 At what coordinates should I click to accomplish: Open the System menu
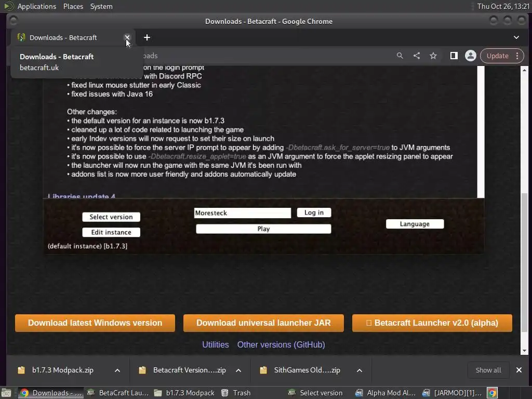click(101, 6)
